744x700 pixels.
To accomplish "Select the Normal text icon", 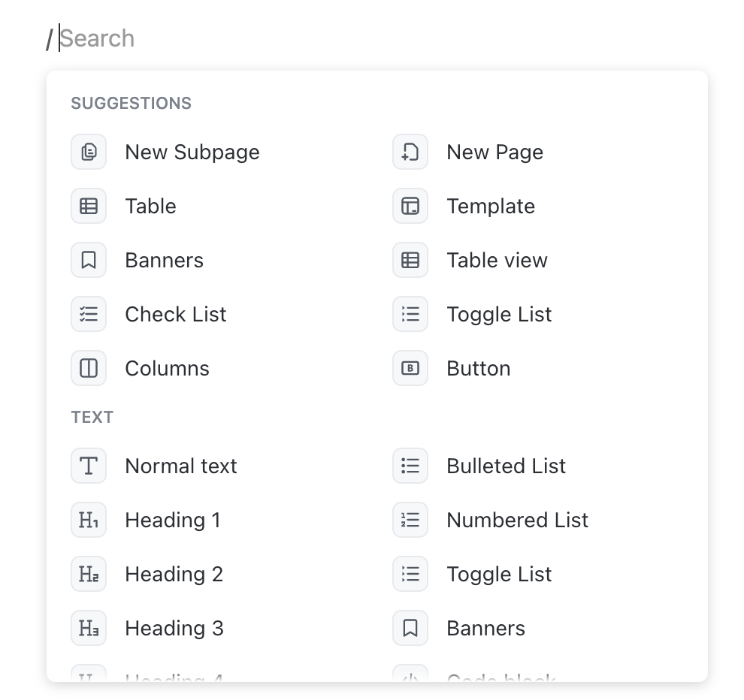I will click(89, 466).
